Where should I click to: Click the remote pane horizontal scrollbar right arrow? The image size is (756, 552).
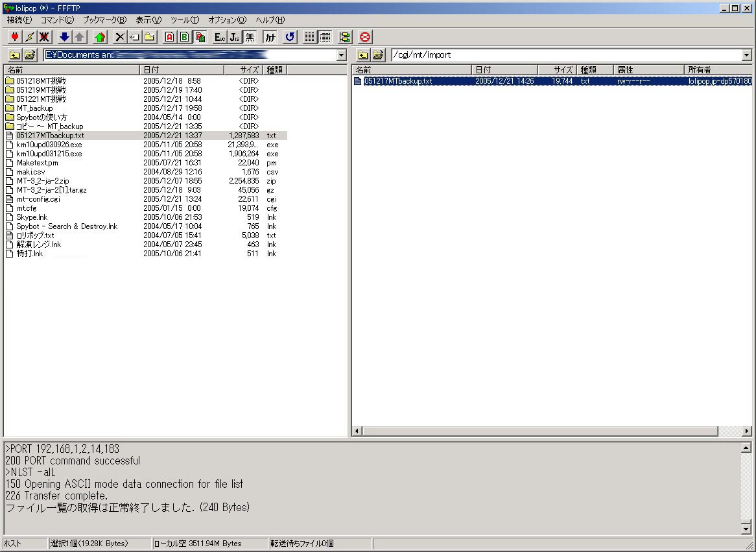746,431
